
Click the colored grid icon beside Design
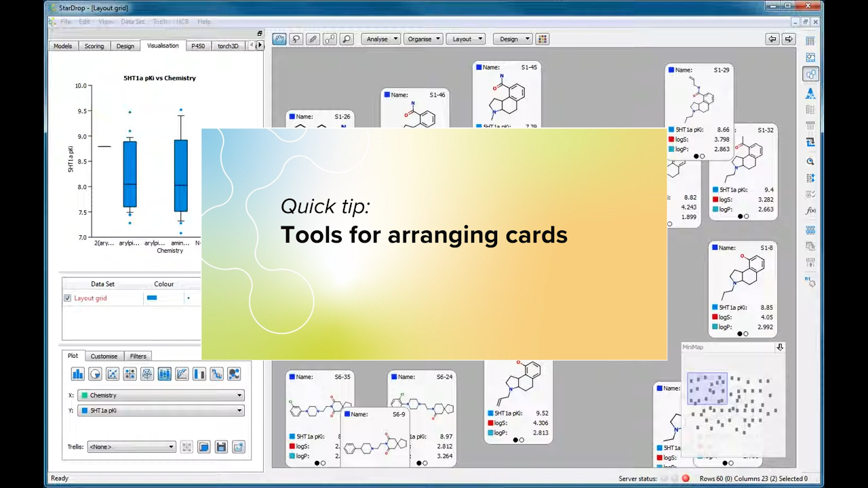[x=542, y=39]
